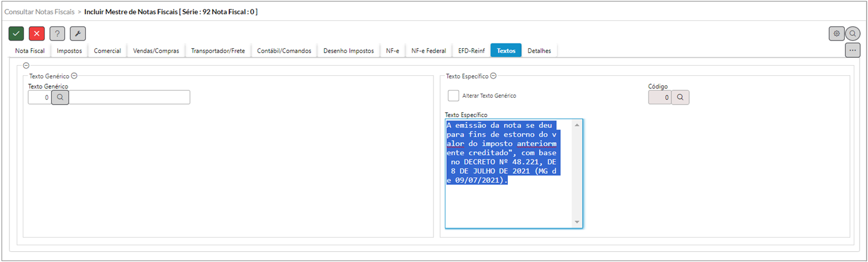Confirm with the green checkmark button
Screen dimensions: 868x262
click(17, 33)
